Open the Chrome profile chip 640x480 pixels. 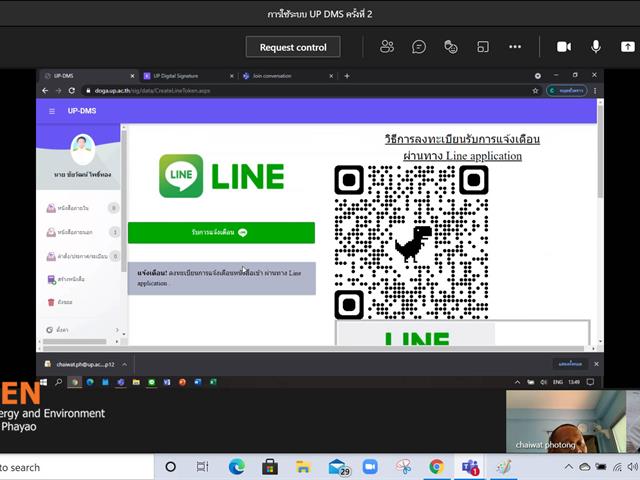(567, 91)
